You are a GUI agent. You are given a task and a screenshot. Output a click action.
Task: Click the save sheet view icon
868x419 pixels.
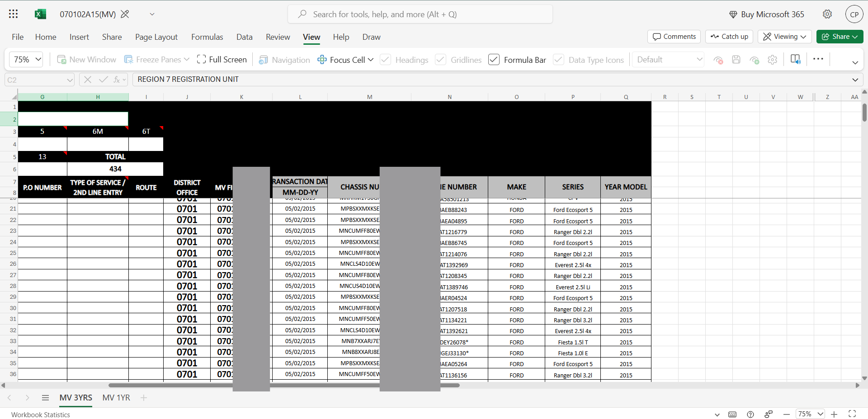pos(736,60)
